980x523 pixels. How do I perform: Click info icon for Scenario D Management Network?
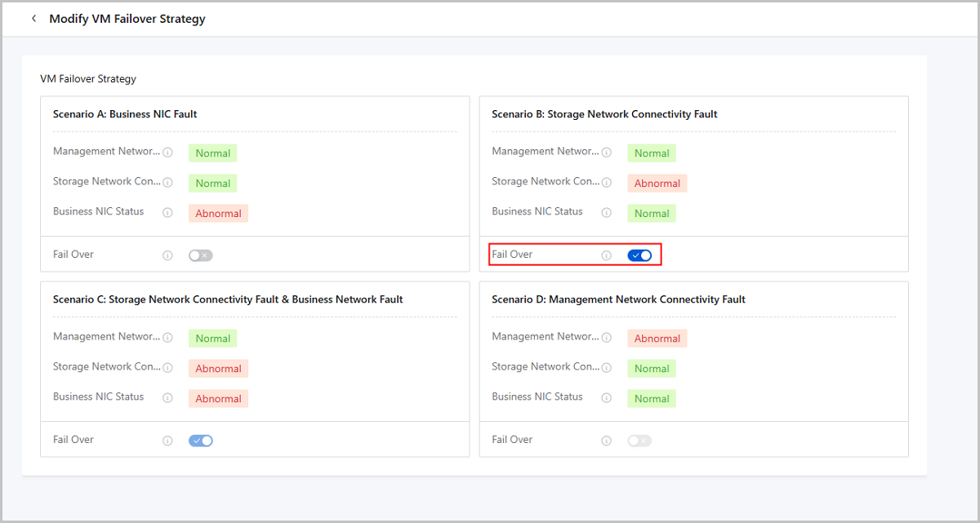point(606,338)
